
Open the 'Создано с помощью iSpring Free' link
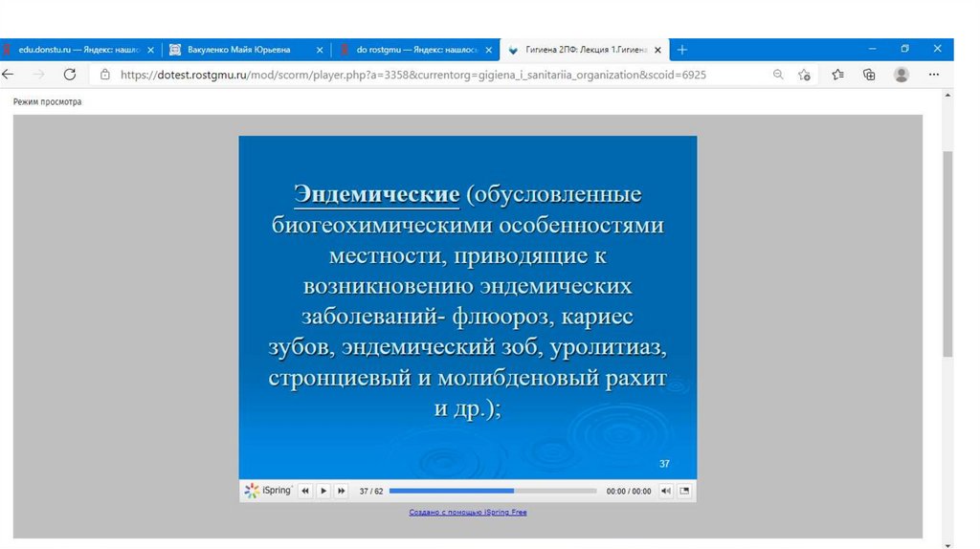(x=467, y=513)
